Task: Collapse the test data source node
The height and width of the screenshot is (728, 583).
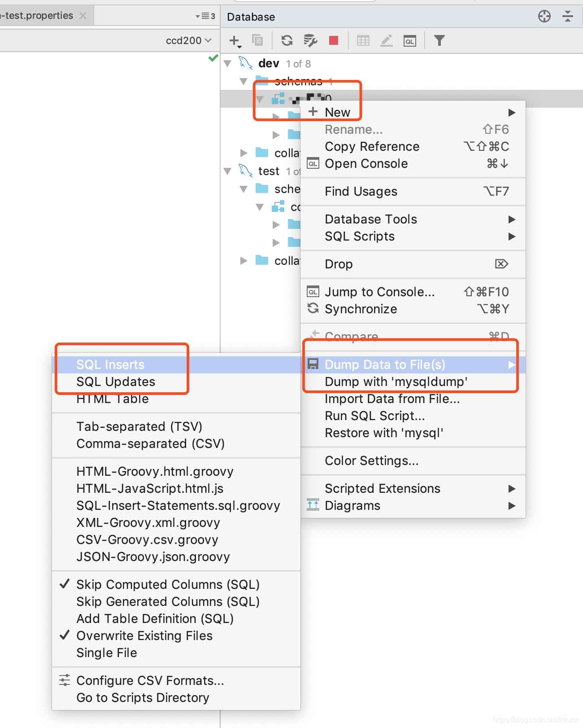Action: [228, 171]
